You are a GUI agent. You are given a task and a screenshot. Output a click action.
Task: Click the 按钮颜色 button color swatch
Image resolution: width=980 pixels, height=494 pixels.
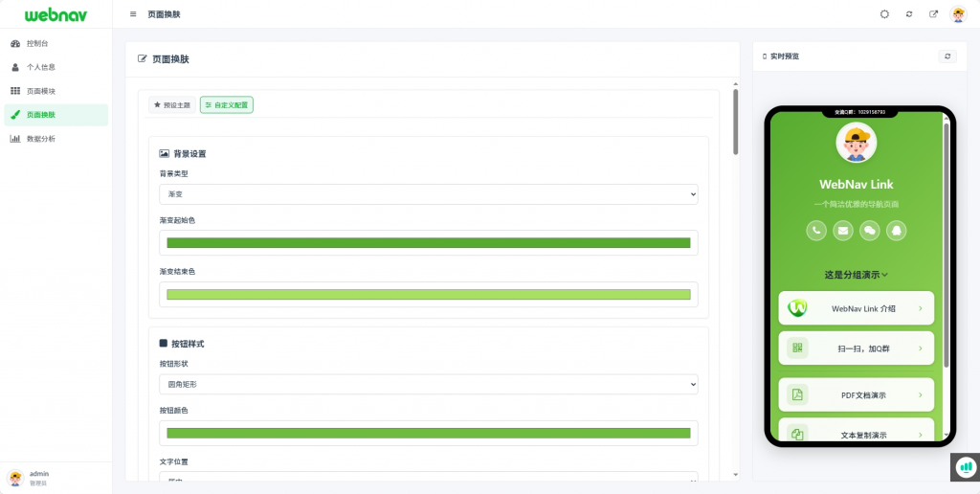click(428, 434)
